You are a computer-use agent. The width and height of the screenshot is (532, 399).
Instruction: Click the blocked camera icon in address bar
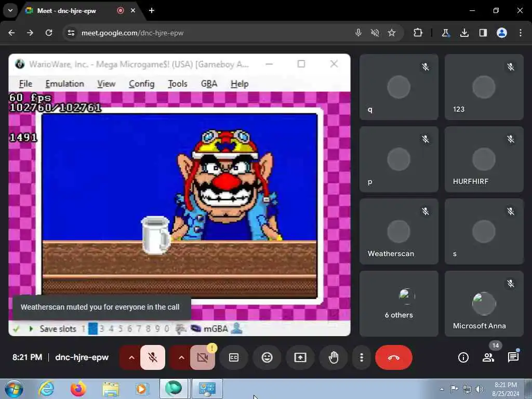(x=375, y=33)
